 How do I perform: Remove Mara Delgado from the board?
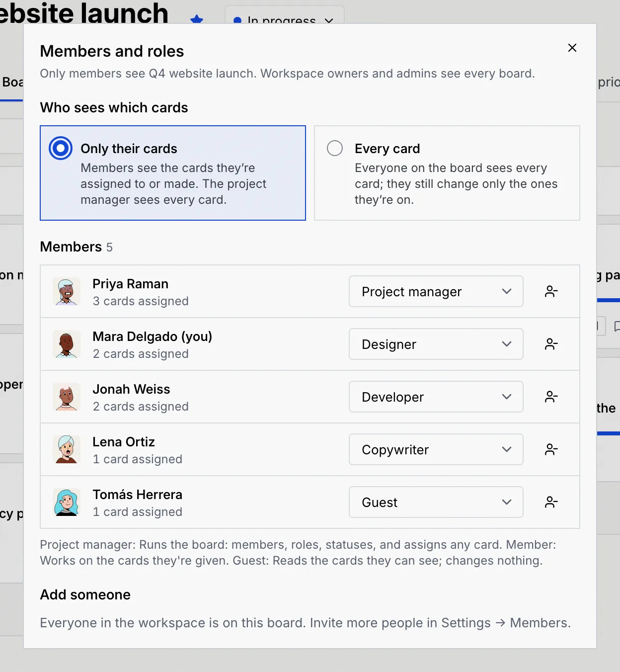tap(551, 344)
